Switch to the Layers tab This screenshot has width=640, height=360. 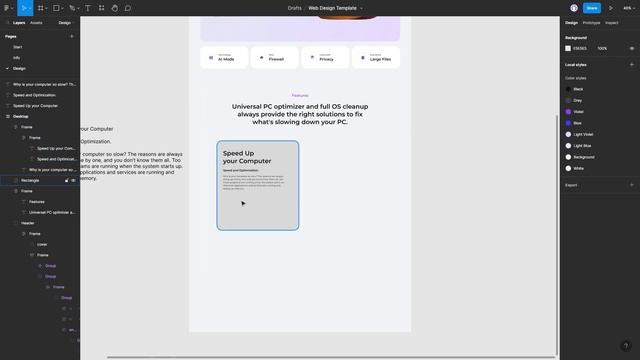click(19, 23)
